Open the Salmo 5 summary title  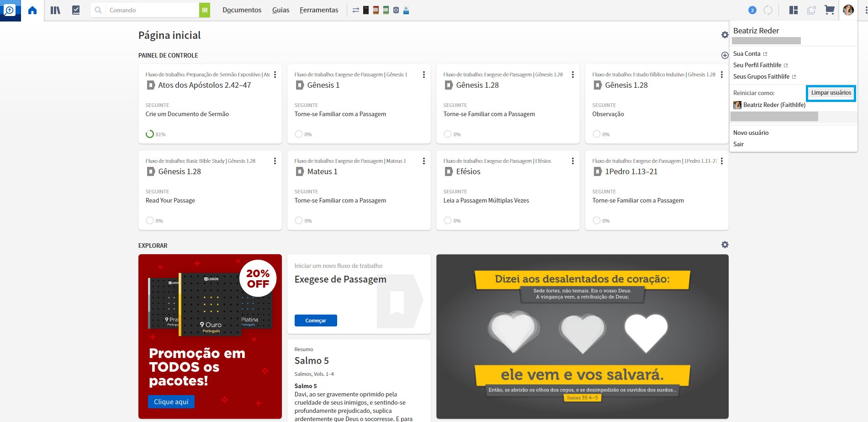coord(312,361)
